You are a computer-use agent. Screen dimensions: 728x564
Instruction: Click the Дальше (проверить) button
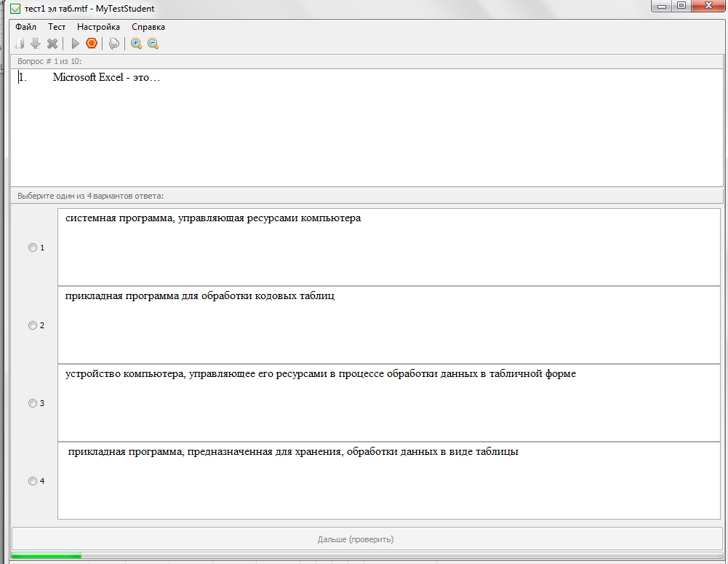click(367, 539)
